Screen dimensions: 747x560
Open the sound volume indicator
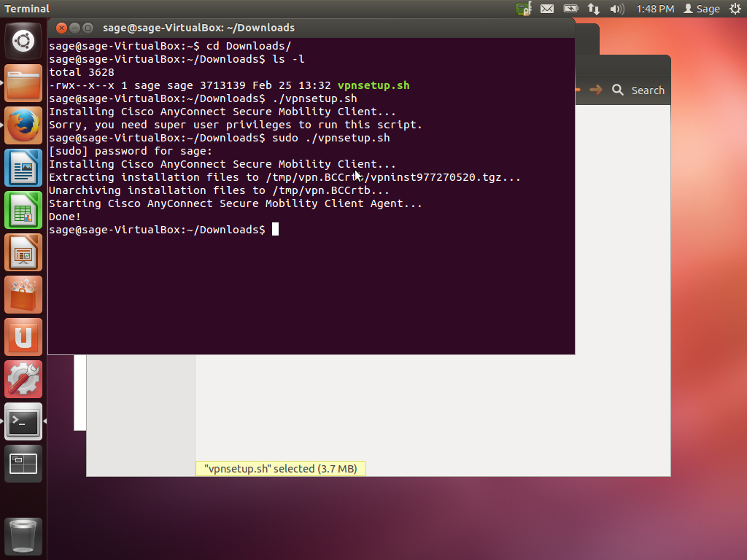coord(617,9)
